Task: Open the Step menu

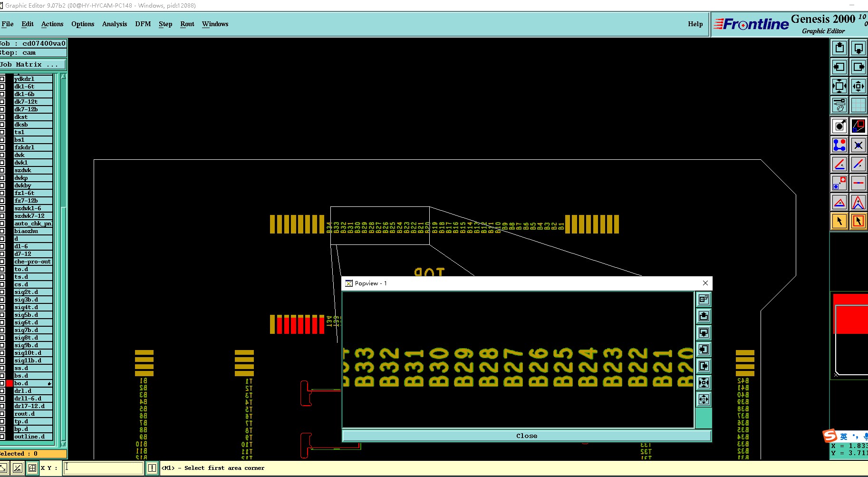Action: pyautogui.click(x=165, y=24)
